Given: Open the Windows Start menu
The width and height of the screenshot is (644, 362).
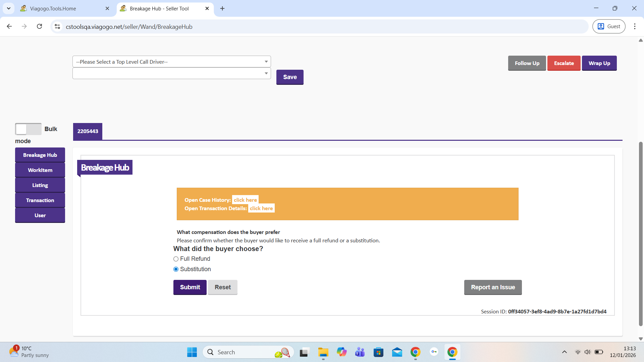Looking at the screenshot, I should (x=192, y=352).
